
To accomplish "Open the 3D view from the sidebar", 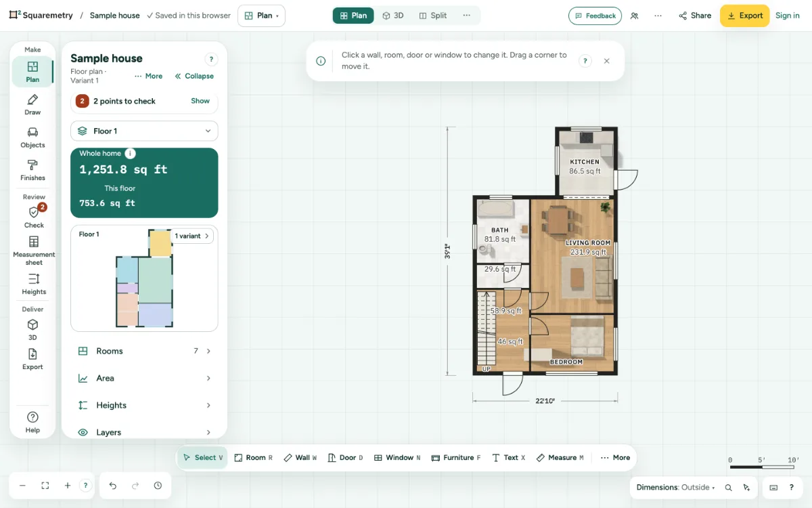I will [32, 330].
